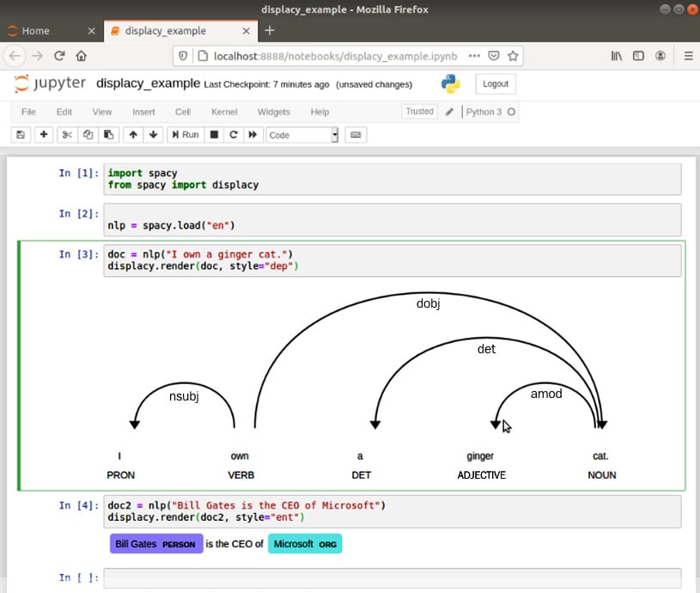The height and width of the screenshot is (593, 700).
Task: Click the pencil edit mode icon
Action: coord(449,112)
